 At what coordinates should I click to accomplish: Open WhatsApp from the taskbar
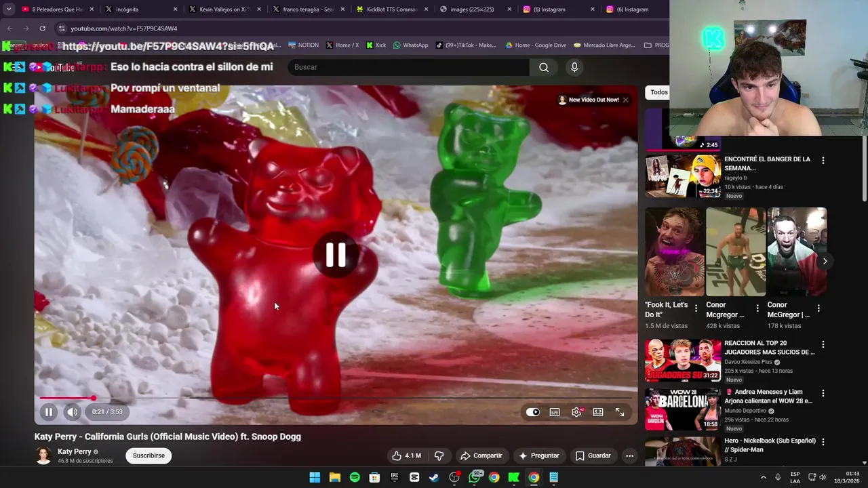tap(474, 477)
